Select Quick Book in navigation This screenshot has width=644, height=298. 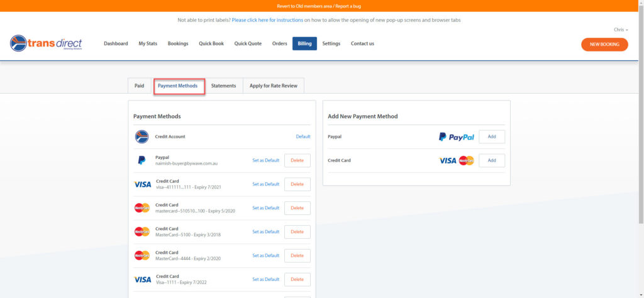coord(211,43)
